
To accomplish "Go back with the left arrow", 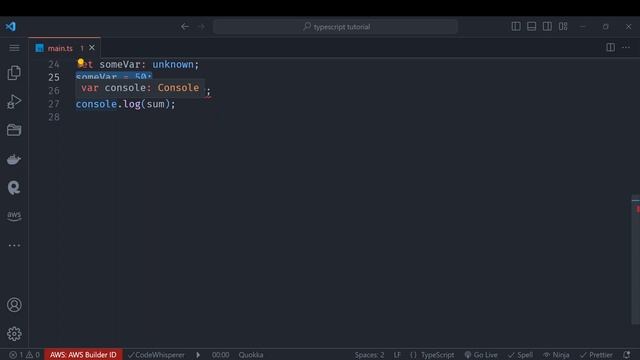I will click(185, 27).
